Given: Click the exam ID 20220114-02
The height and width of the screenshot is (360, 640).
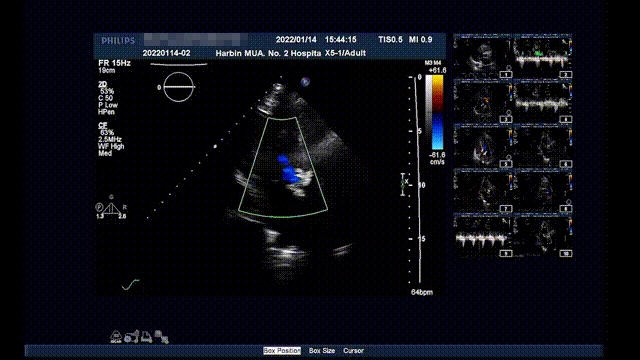Looking at the screenshot, I should tap(166, 53).
